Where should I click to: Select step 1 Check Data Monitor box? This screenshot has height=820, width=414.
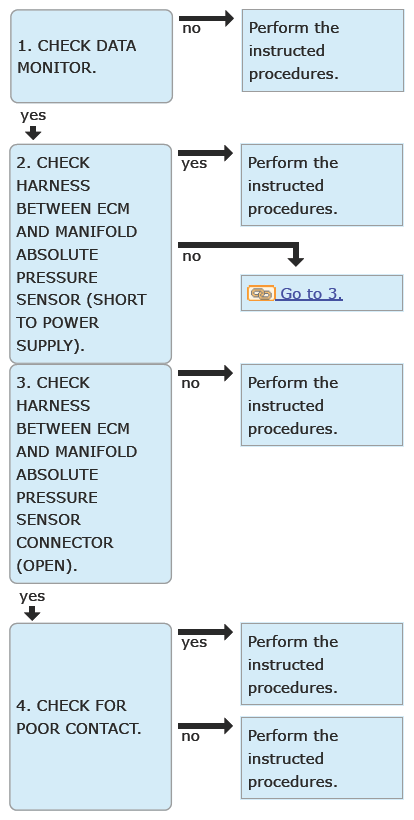pos(91,56)
